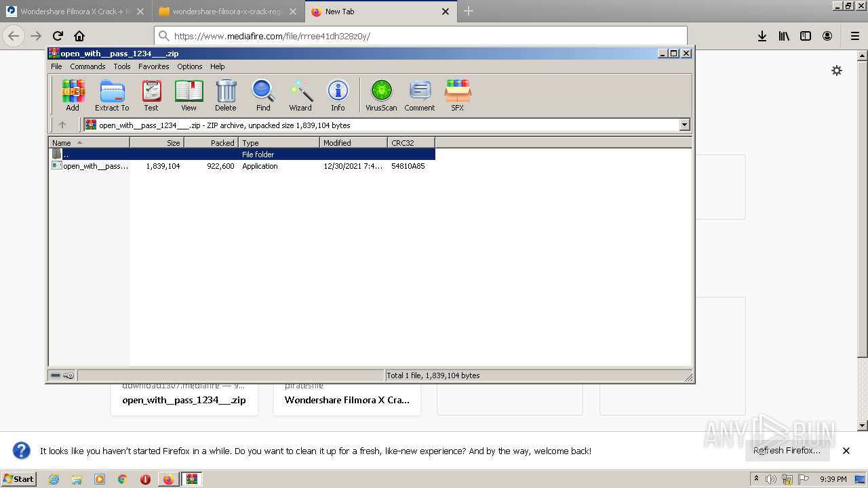868x488 pixels.
Task: Click the Extract To toolbar icon
Action: tap(112, 95)
